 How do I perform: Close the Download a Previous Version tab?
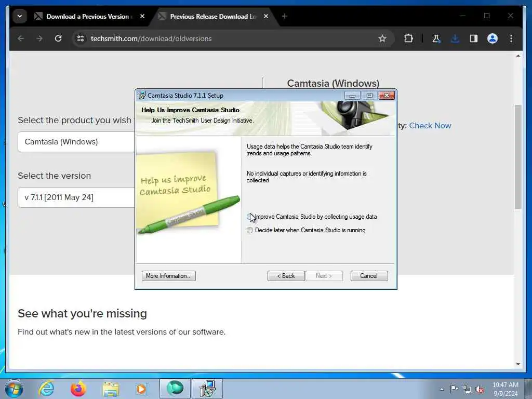click(142, 16)
